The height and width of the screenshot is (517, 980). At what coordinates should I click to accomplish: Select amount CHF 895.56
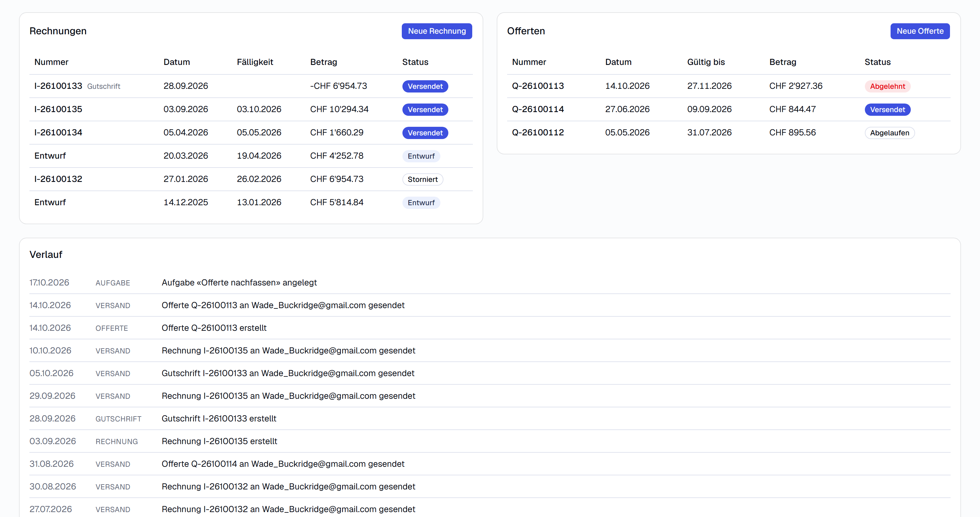[792, 132]
